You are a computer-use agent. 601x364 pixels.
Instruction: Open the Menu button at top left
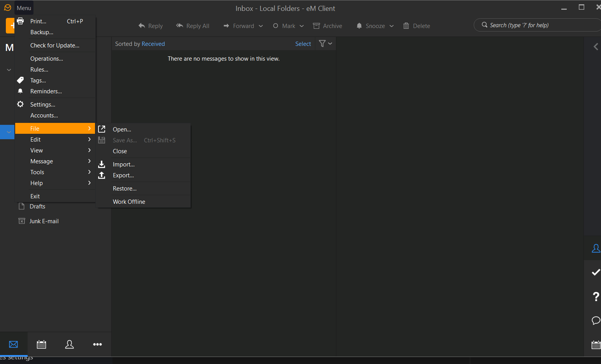[24, 8]
